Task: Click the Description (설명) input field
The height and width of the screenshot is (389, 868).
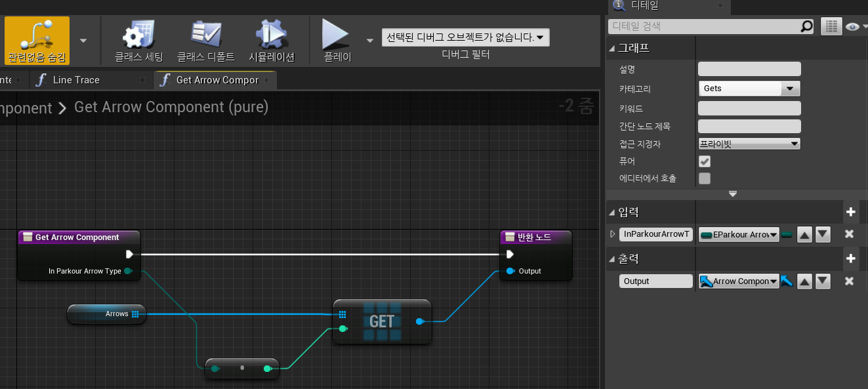Action: pos(749,69)
